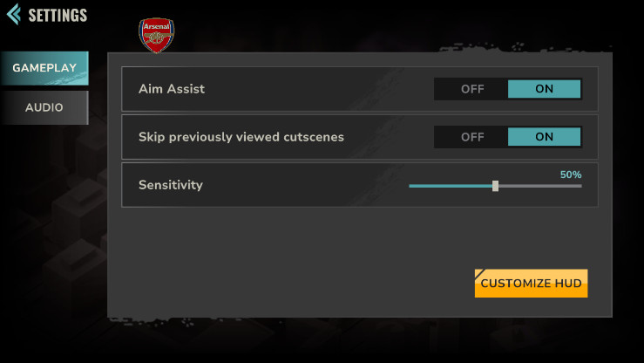Image resolution: width=644 pixels, height=363 pixels.
Task: Click the back chevron arrow icon
Action: pyautogui.click(x=13, y=15)
